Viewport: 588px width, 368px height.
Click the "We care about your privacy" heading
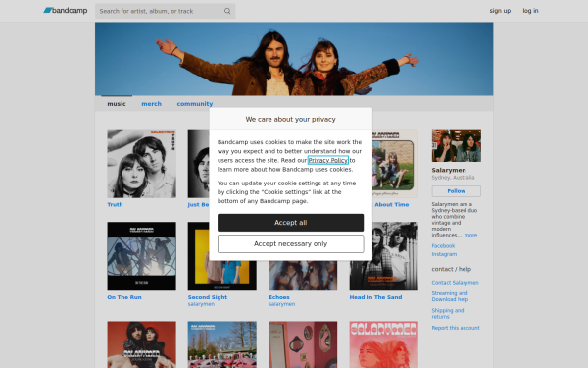290,119
